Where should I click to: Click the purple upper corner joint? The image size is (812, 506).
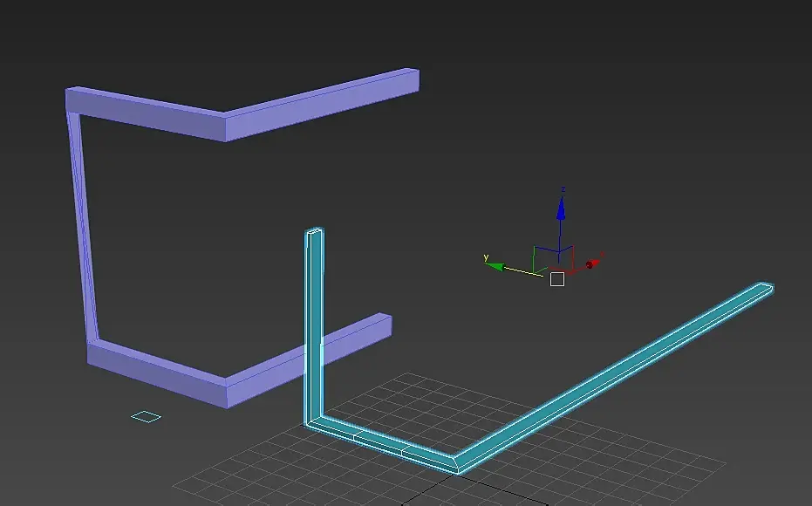click(225, 126)
